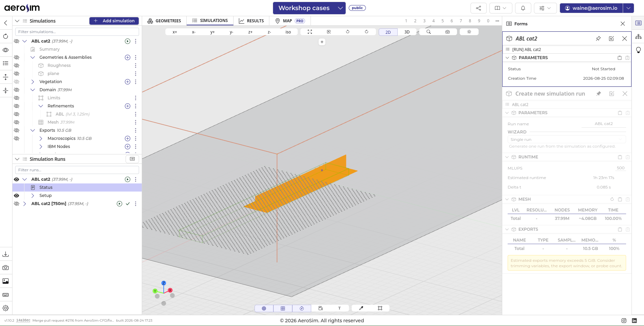Screen dimensions: 644x326
Task: Toggle visibility of Roughness geometry
Action: (17, 66)
